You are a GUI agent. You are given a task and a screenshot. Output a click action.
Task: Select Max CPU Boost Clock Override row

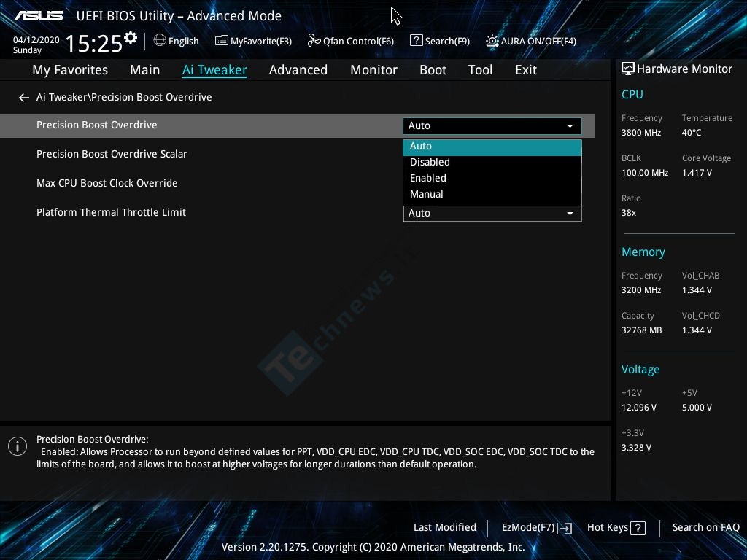point(107,183)
